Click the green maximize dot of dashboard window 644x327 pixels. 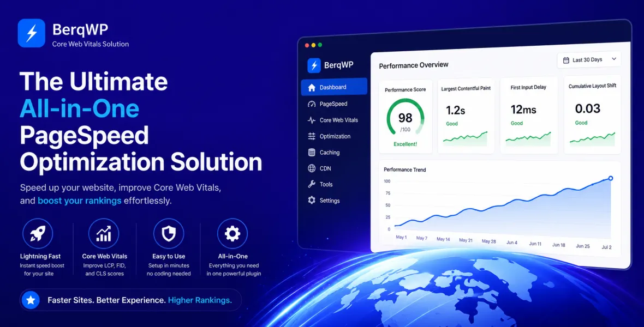pos(320,45)
